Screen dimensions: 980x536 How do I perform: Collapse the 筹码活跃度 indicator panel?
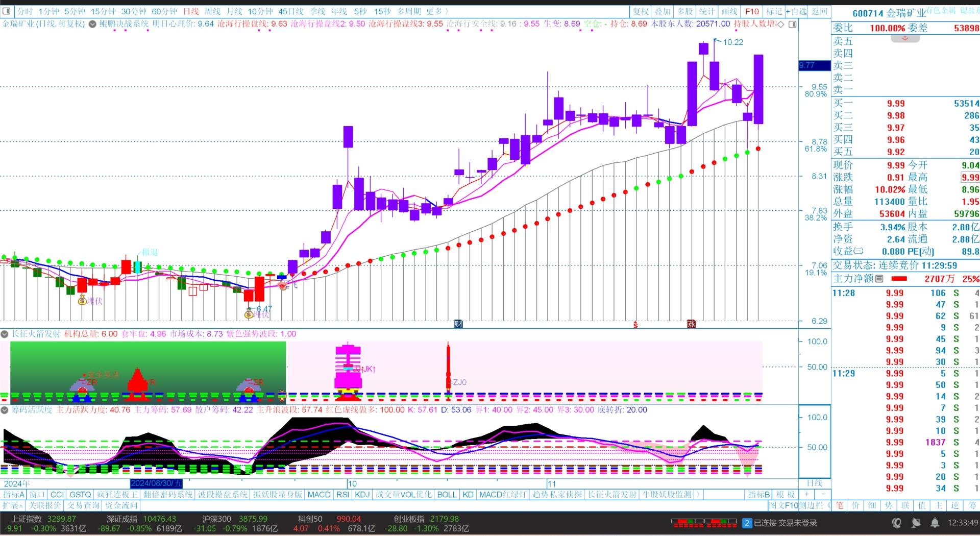tap(5, 410)
